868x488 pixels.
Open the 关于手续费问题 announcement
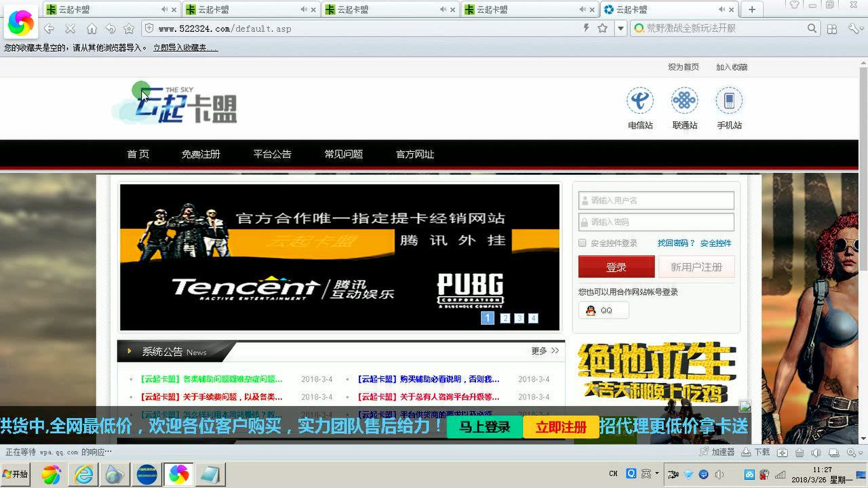point(211,396)
